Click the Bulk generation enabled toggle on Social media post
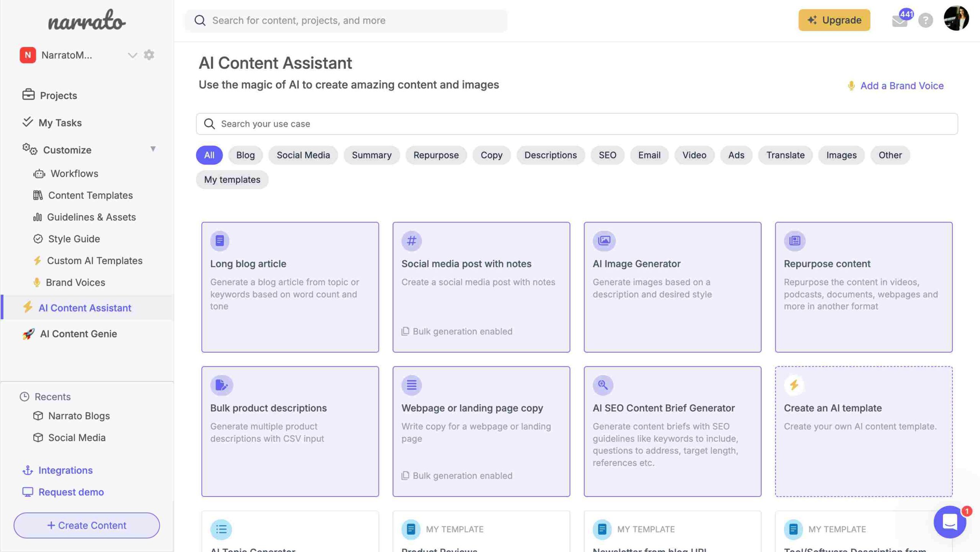Viewport: 980px width, 552px height. pyautogui.click(x=458, y=331)
